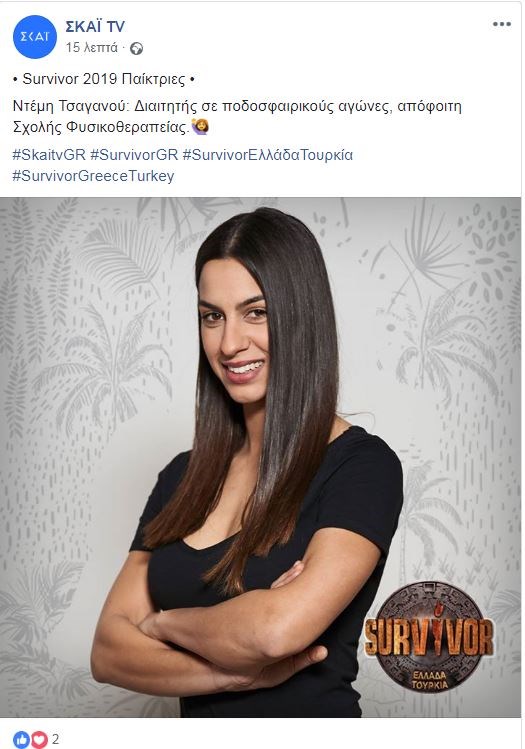Screen dimensions: 525x749
Task: Open the #SkaitvGR hashtag
Action: (x=49, y=155)
